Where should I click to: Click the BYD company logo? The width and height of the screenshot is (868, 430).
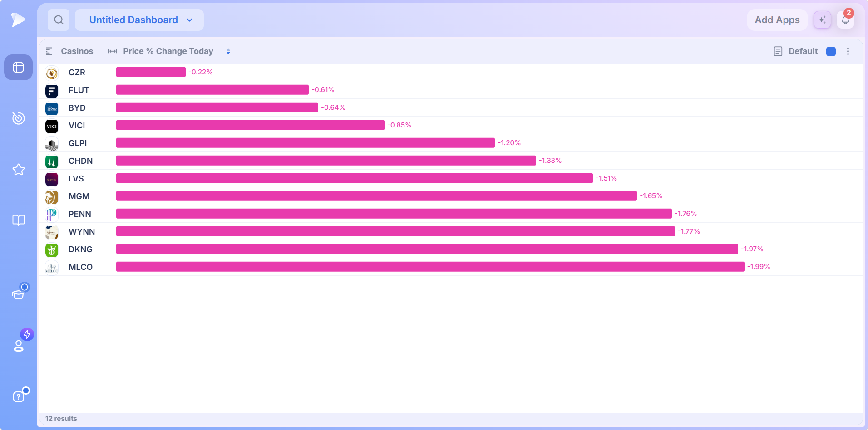pos(52,108)
